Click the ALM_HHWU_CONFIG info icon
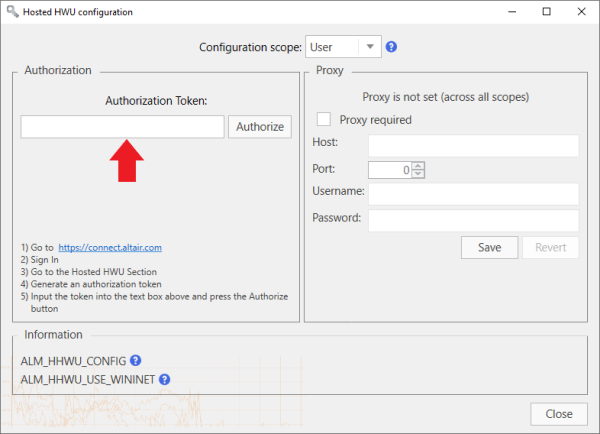600x434 pixels. click(136, 360)
